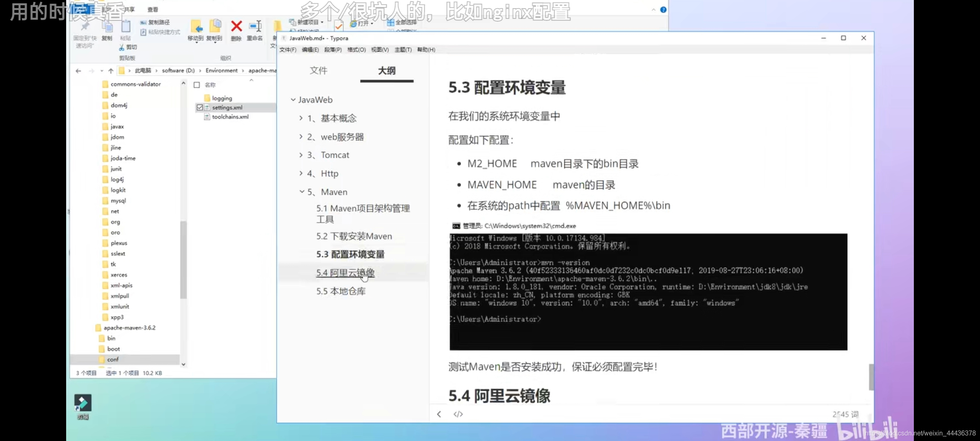Collapse the JavaWeb outline root
This screenshot has width=980, height=441.
pos(293,100)
